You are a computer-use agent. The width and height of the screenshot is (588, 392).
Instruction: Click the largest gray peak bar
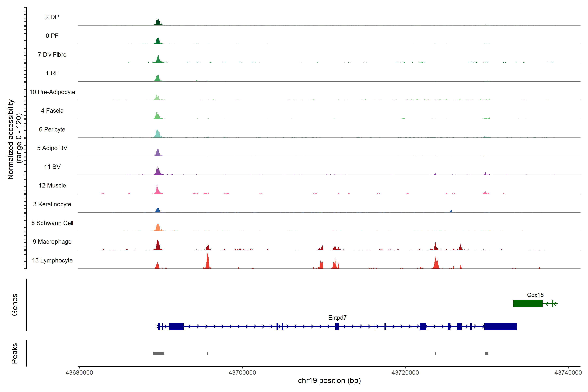pos(158,353)
